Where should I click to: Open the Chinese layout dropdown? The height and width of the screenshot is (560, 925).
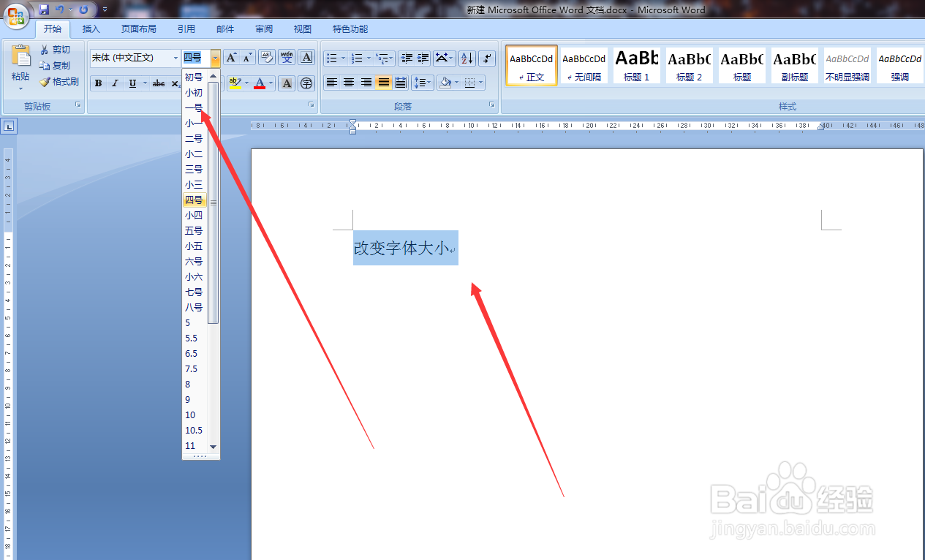[445, 58]
